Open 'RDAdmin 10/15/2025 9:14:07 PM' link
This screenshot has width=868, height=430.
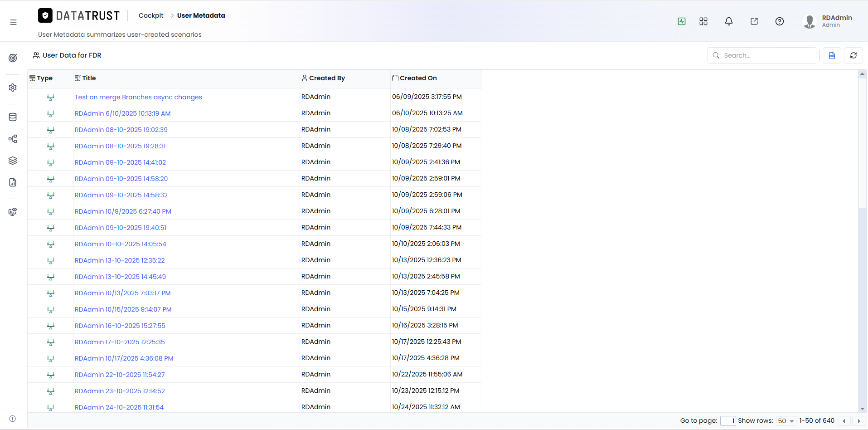[x=123, y=309]
